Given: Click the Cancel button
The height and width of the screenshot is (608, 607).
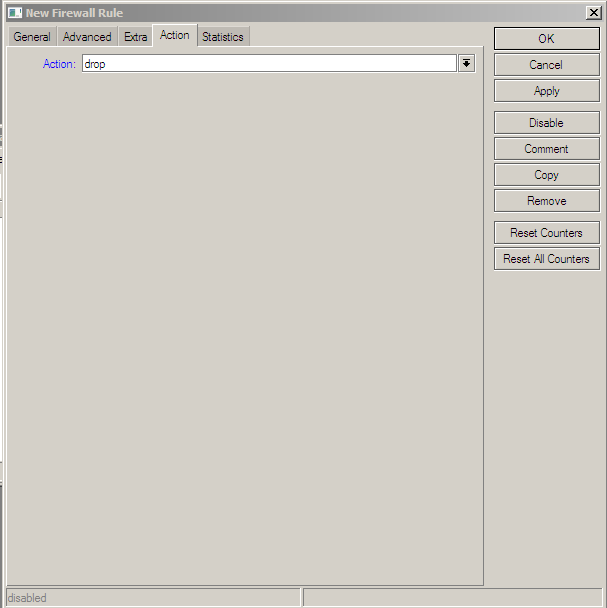Looking at the screenshot, I should click(547, 65).
